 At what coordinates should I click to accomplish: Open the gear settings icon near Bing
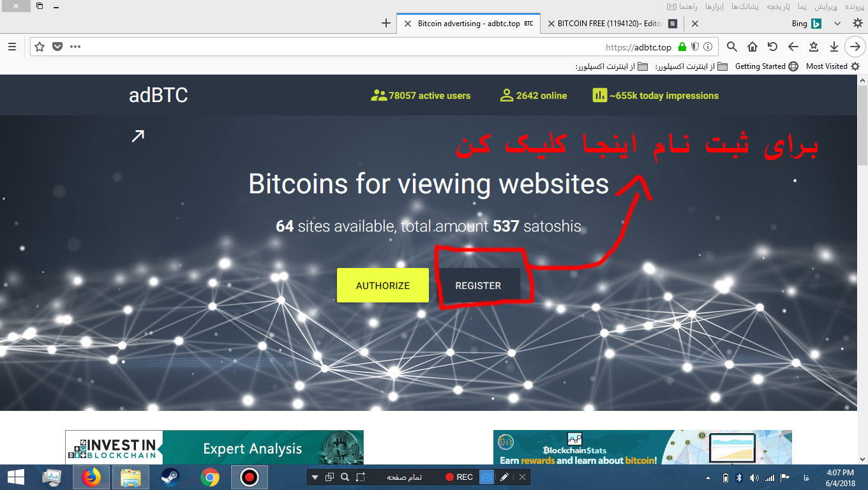click(x=858, y=24)
